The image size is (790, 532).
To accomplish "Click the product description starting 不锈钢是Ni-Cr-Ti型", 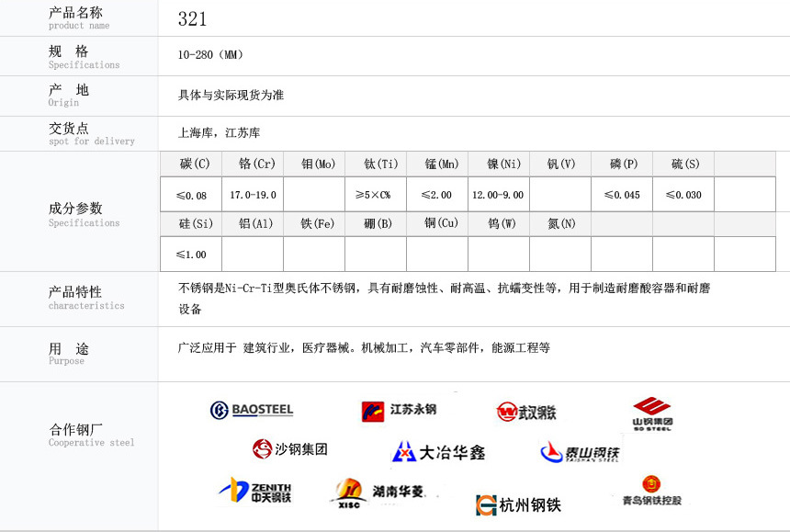I will tap(444, 299).
